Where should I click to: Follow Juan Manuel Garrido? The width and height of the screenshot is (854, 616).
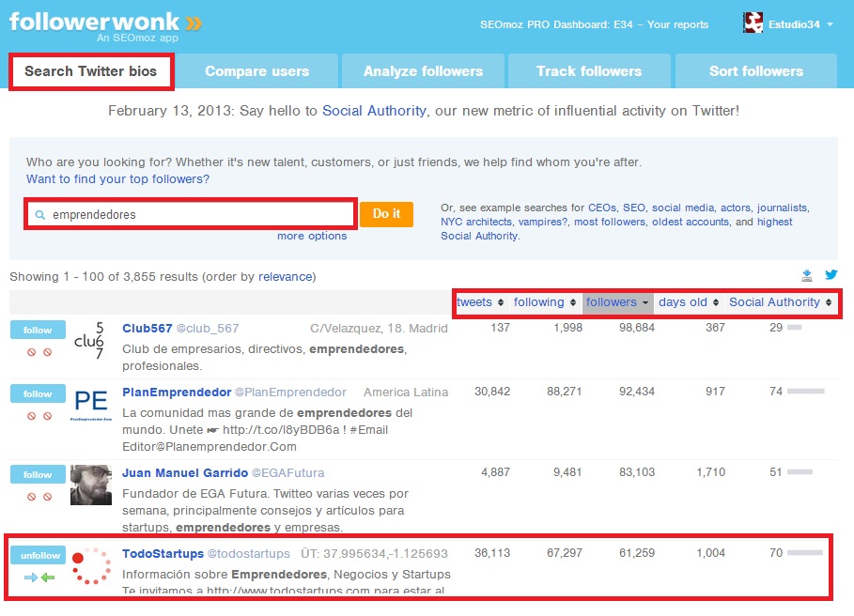pyautogui.click(x=38, y=474)
